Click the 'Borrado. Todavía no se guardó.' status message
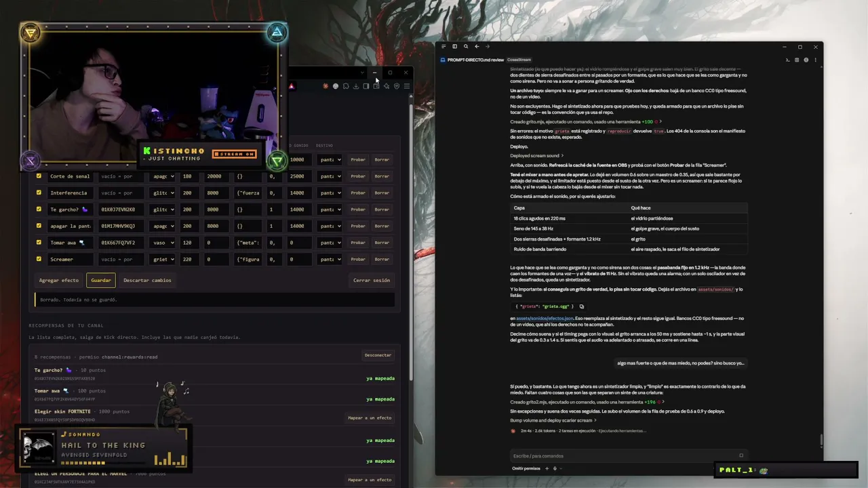Image resolution: width=868 pixels, height=488 pixels. [x=214, y=300]
